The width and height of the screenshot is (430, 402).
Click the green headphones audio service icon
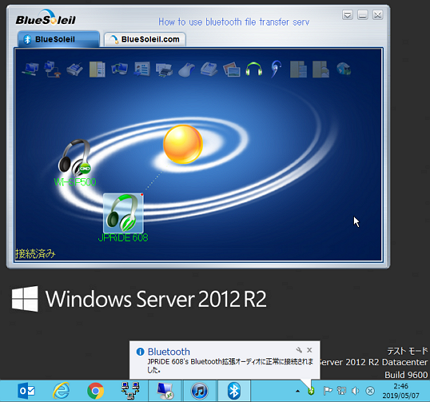point(254,69)
